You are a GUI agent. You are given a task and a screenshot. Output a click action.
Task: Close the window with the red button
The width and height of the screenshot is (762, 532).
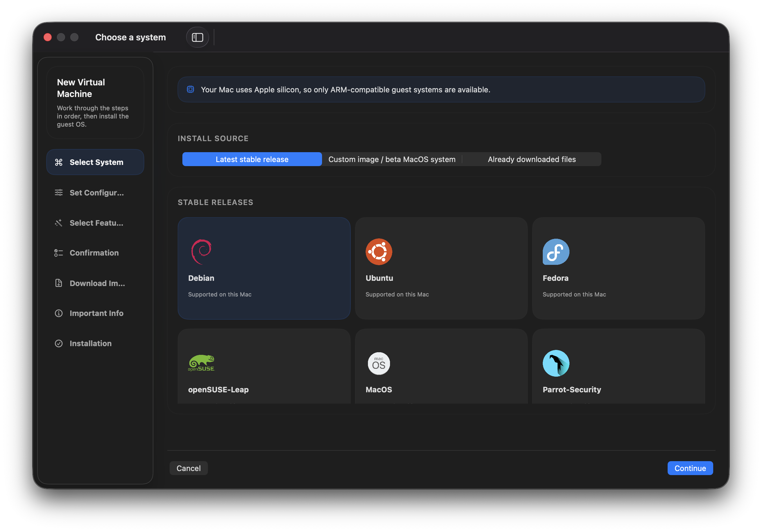pos(48,37)
